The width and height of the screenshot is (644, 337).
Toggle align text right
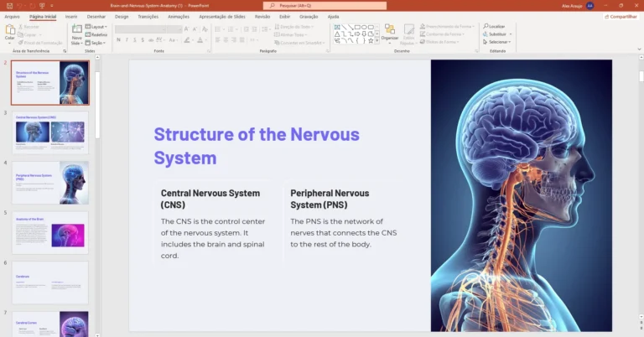[234, 39]
